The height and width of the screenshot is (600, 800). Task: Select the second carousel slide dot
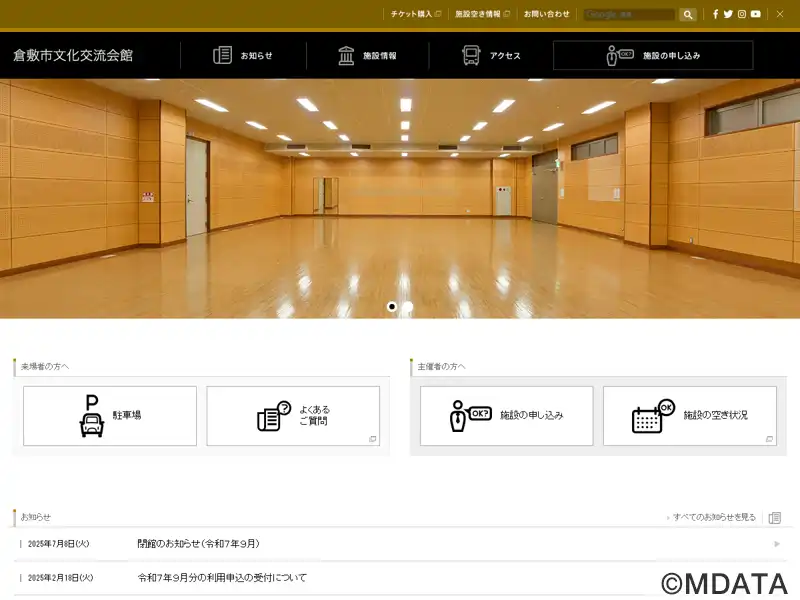(x=408, y=307)
